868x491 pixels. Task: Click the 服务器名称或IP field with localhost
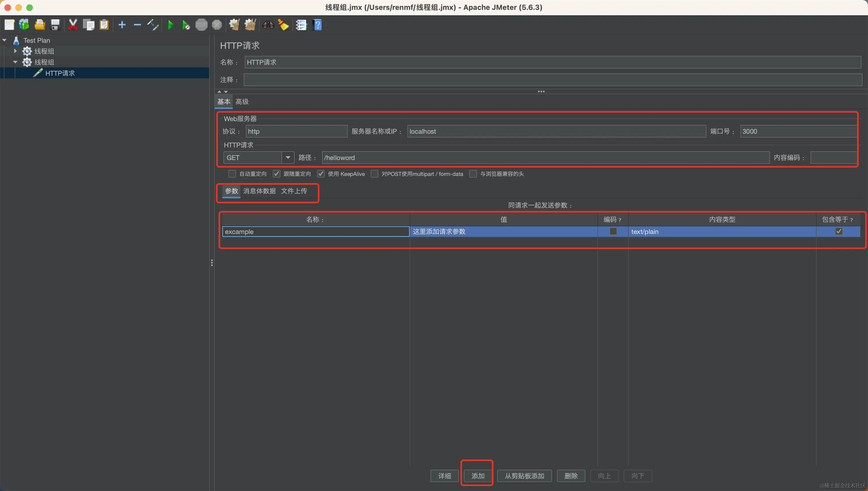click(557, 131)
